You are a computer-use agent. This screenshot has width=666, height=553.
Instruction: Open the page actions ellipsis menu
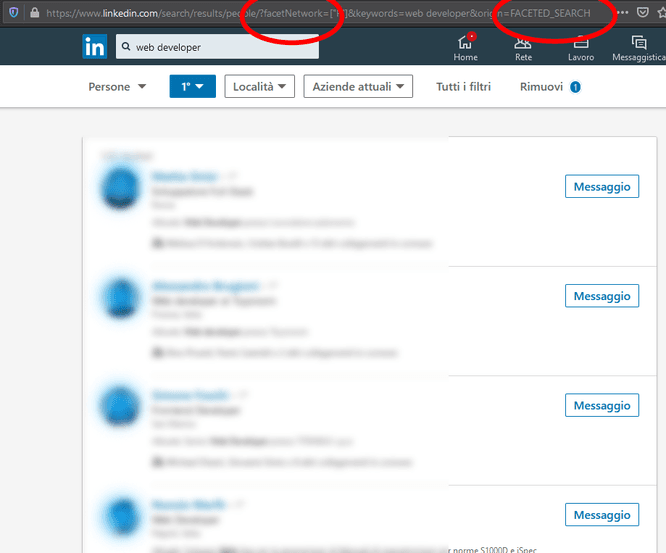[x=623, y=13]
